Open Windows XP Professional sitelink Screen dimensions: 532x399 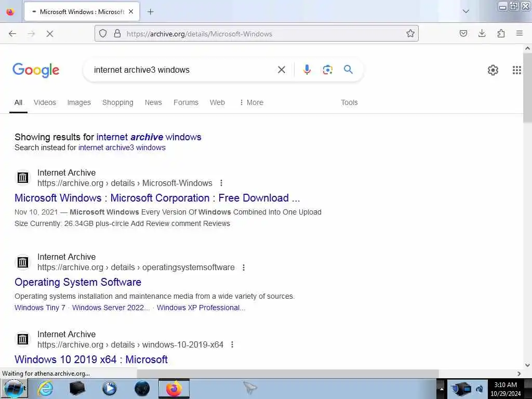(x=201, y=308)
